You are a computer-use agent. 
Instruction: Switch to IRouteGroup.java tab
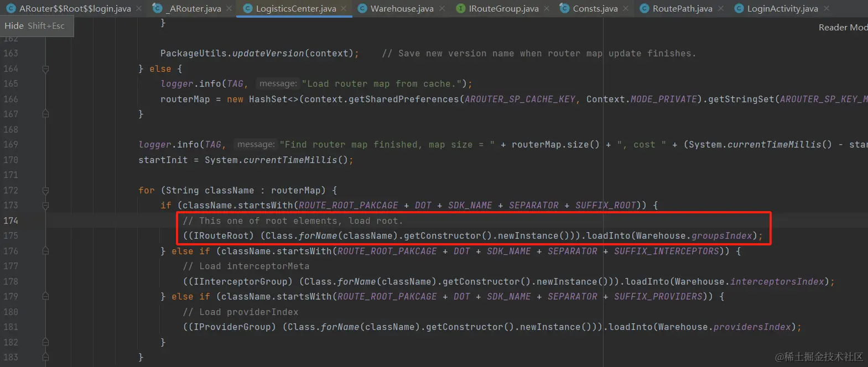tap(503, 8)
